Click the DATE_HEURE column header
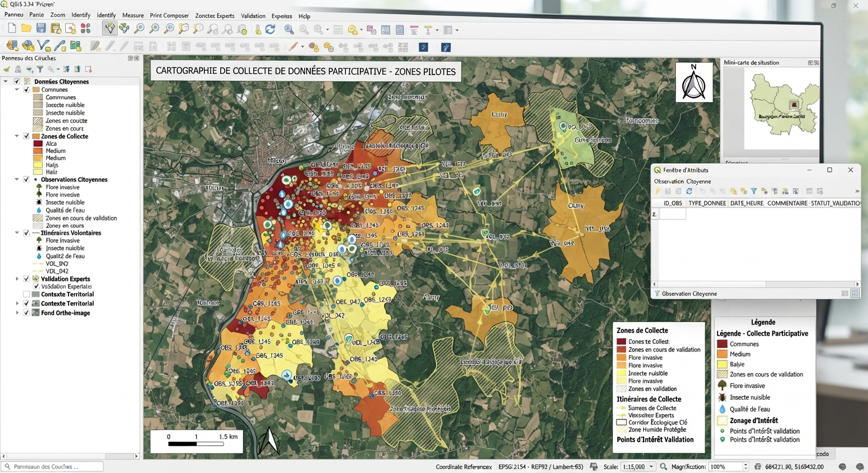 pyautogui.click(x=747, y=203)
